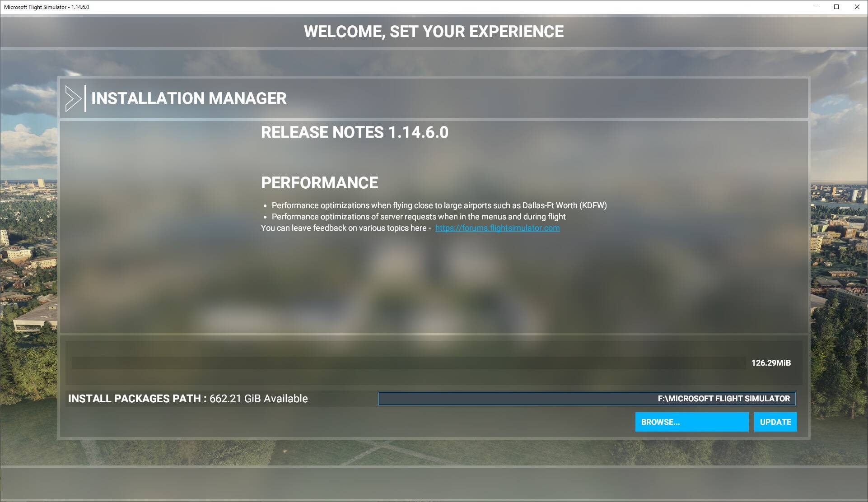Open the forums.flightsimulator.com link
This screenshot has height=502, width=868.
coord(497,228)
